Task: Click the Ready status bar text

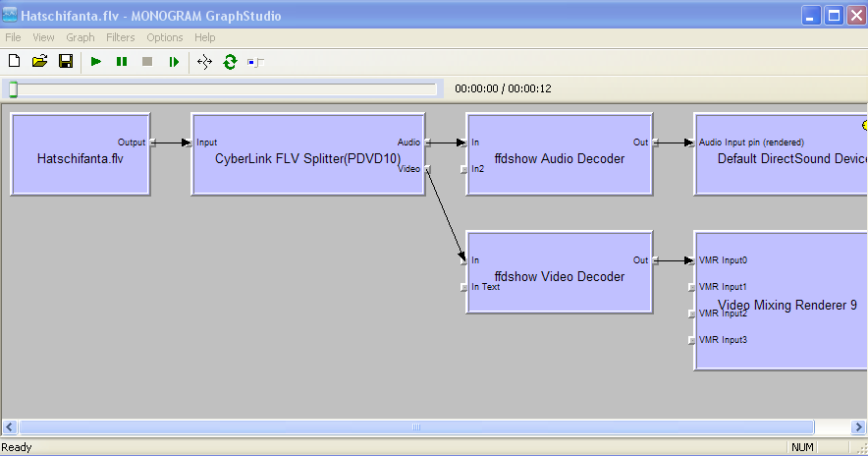Action: click(x=17, y=447)
